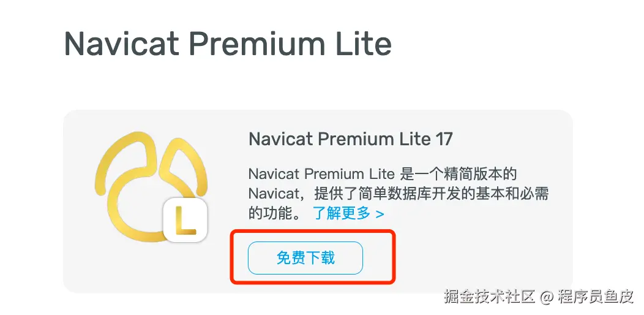Screen dimensions: 644x315
Task: Click the @ symbol in the watermark
Action: (x=546, y=297)
